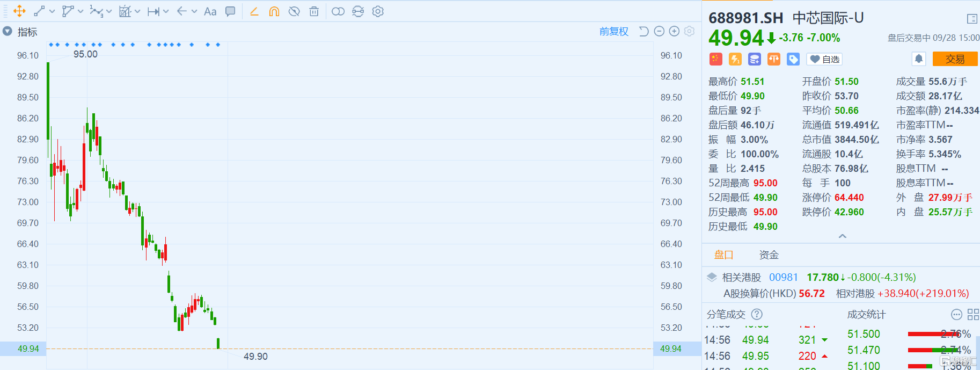Screen dimensions: 980x370
Task: Click the orange lightning bolt badge
Action: click(x=735, y=59)
